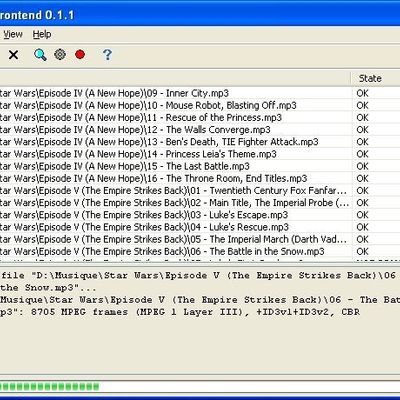Click the red stop circle icon

(80, 54)
